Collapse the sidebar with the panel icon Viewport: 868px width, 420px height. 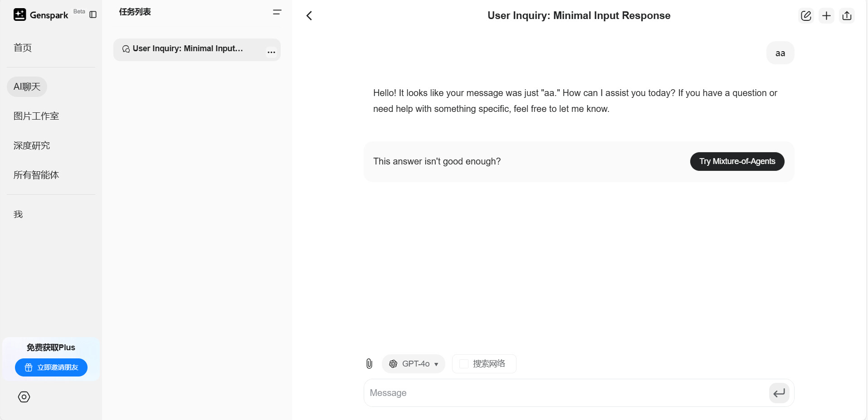click(x=93, y=15)
